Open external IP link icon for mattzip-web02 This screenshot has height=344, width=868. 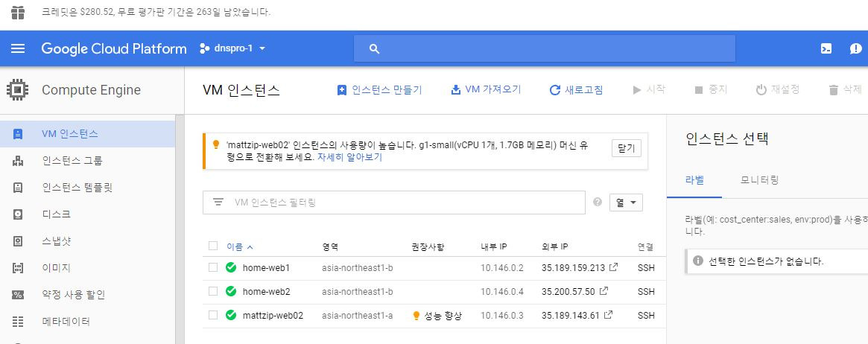(609, 315)
